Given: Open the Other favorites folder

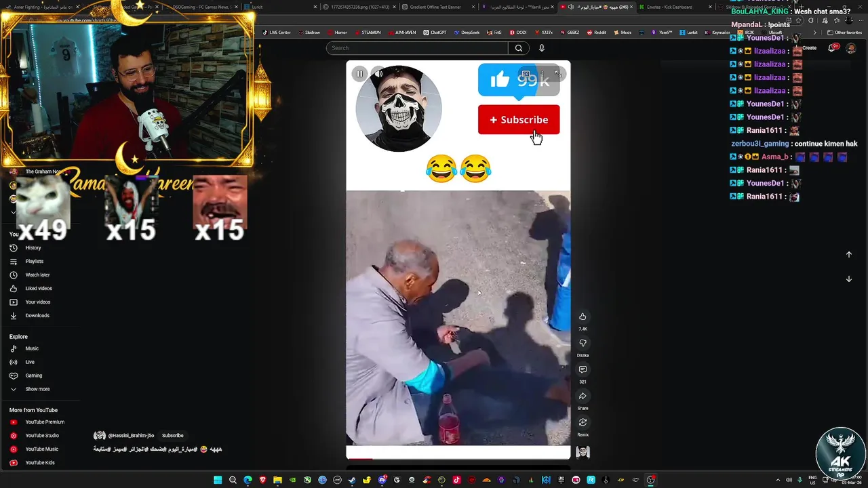Looking at the screenshot, I should 845,33.
